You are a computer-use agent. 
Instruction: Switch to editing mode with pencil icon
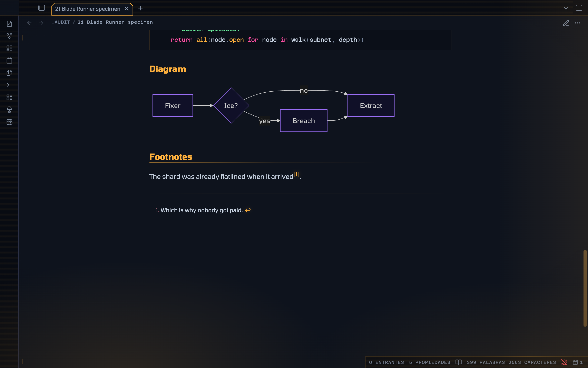(566, 23)
